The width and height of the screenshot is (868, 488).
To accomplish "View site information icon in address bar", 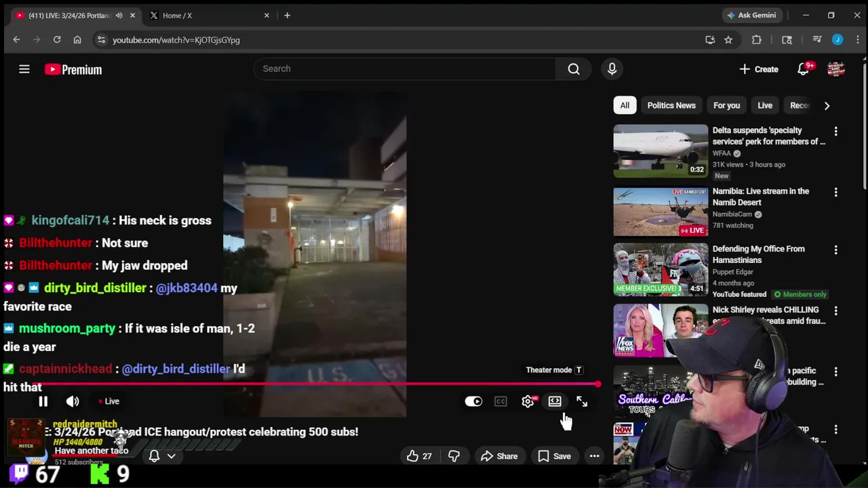I will pyautogui.click(x=101, y=40).
